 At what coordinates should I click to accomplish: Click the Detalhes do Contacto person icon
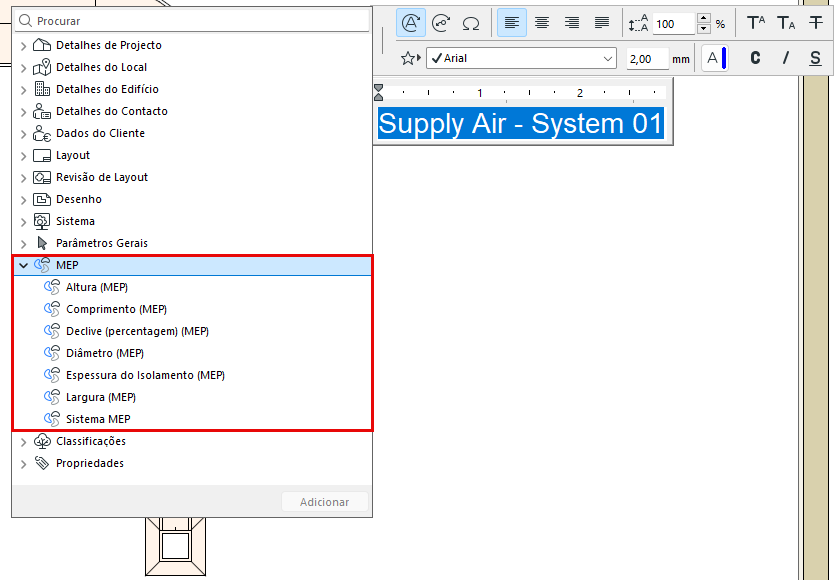coord(42,111)
